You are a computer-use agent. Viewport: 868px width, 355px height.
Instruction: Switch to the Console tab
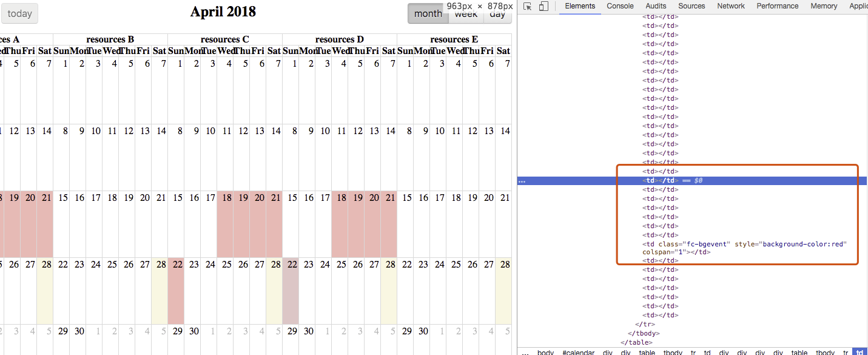pyautogui.click(x=620, y=6)
